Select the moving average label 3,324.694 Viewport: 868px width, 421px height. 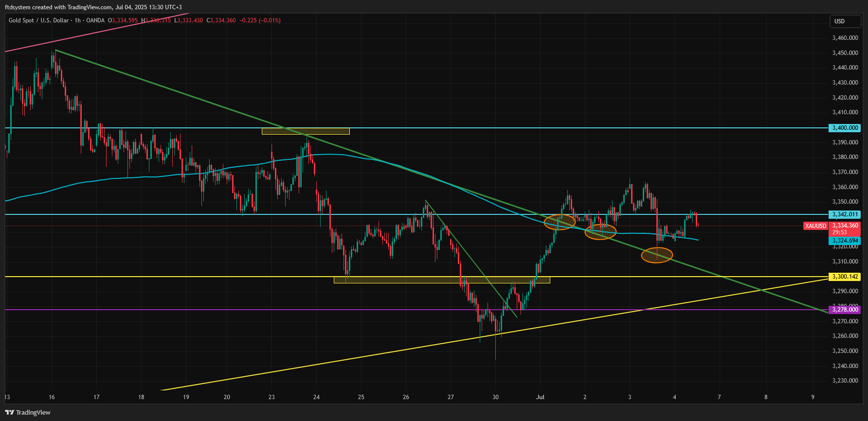point(844,241)
